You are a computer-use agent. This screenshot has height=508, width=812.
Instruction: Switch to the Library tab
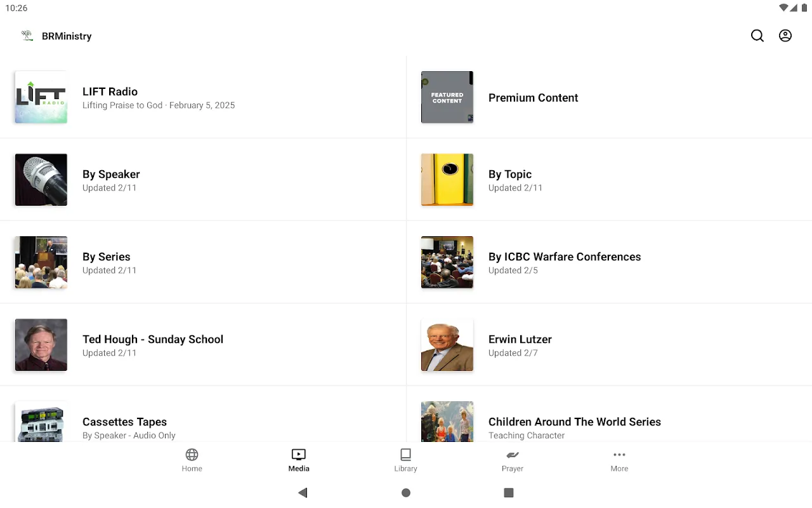405,460
